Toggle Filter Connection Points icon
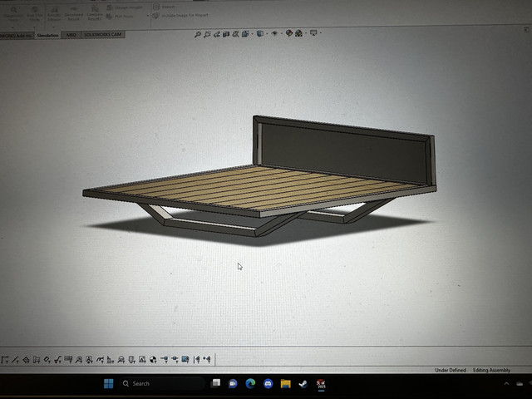This screenshot has height=399, width=532. coord(165,359)
